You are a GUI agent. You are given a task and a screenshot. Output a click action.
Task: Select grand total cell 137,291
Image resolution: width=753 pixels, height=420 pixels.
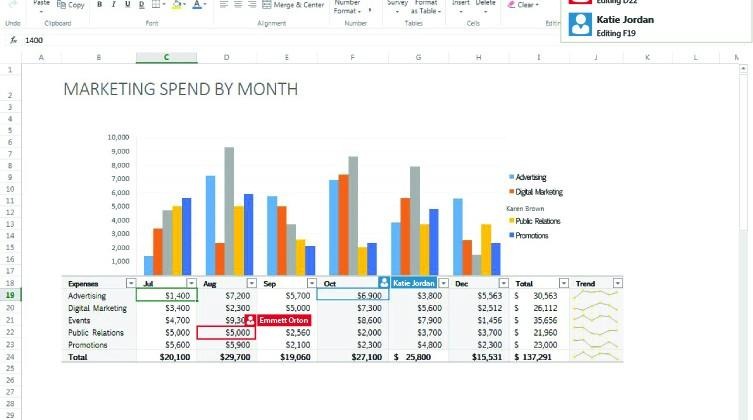pyautogui.click(x=539, y=357)
